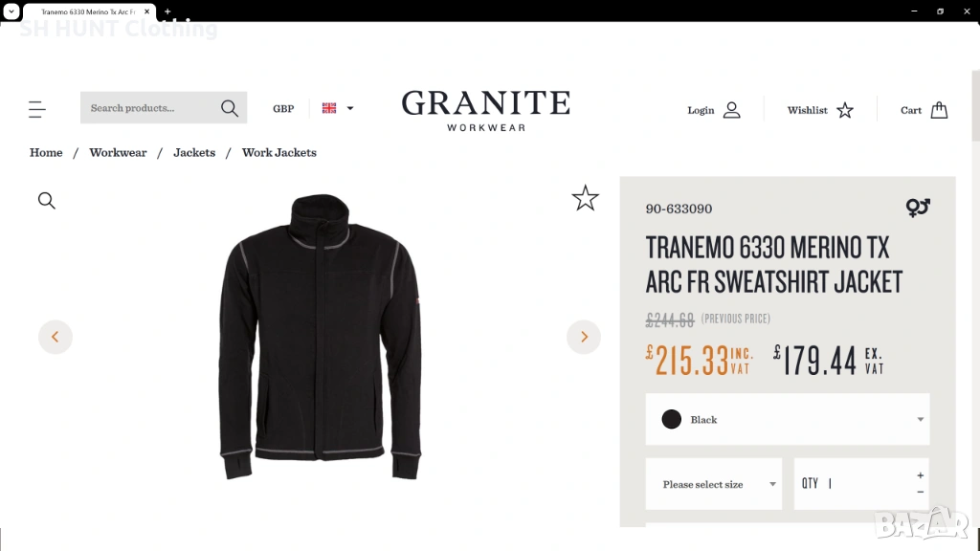Open the Please select size dropdown
The width and height of the screenshot is (980, 551).
(714, 484)
